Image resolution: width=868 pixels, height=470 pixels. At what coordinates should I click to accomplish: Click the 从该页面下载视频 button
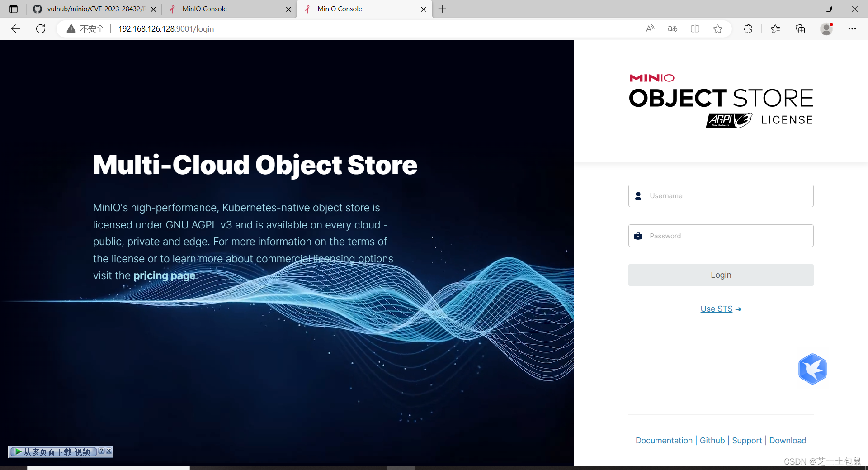point(53,451)
